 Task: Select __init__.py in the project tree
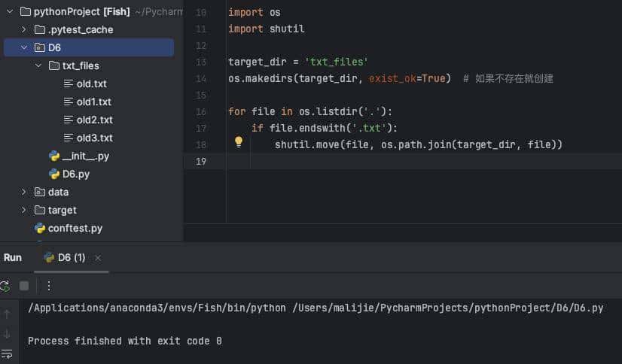[86, 156]
